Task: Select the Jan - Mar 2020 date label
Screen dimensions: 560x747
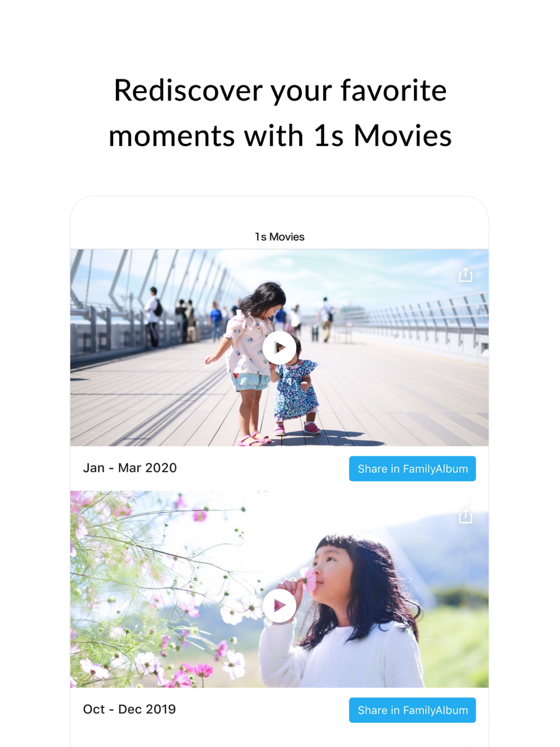Action: tap(130, 468)
